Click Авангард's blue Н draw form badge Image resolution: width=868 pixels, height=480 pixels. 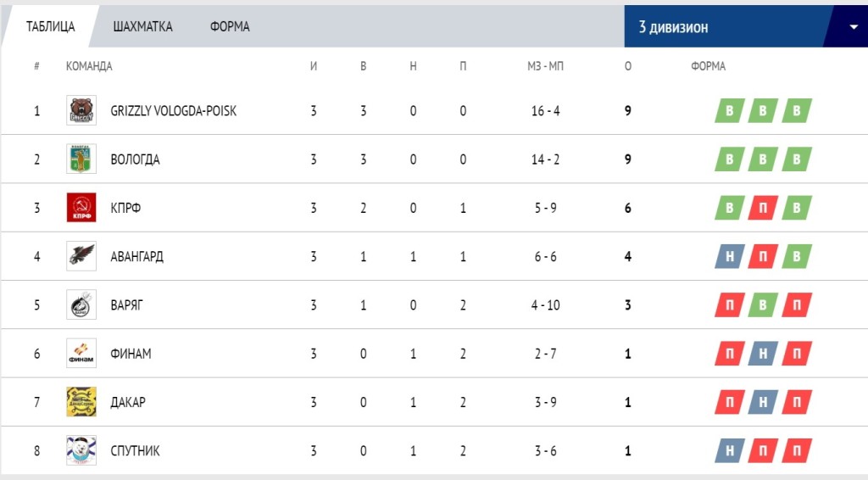[x=730, y=256]
